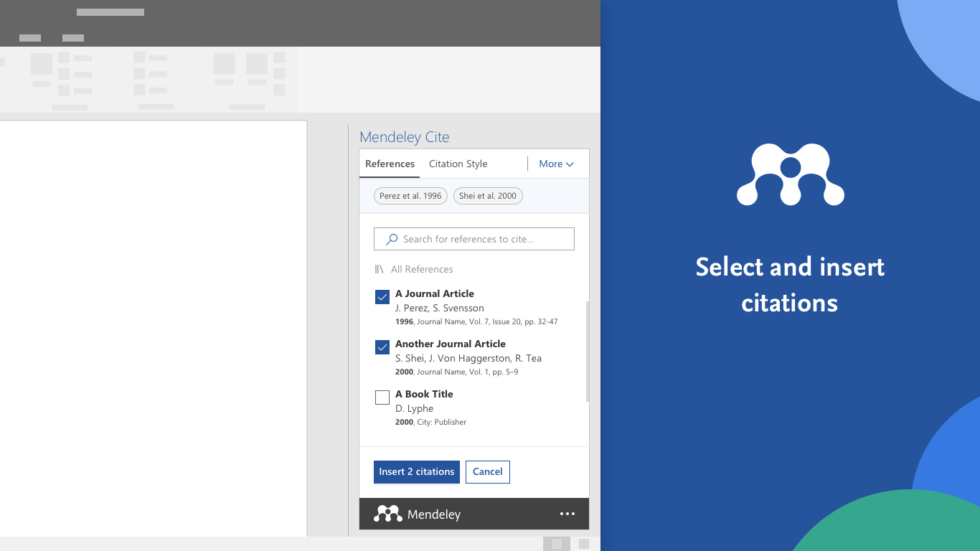Viewport: 980px width, 551px height.
Task: Select the All References label
Action: tap(422, 269)
